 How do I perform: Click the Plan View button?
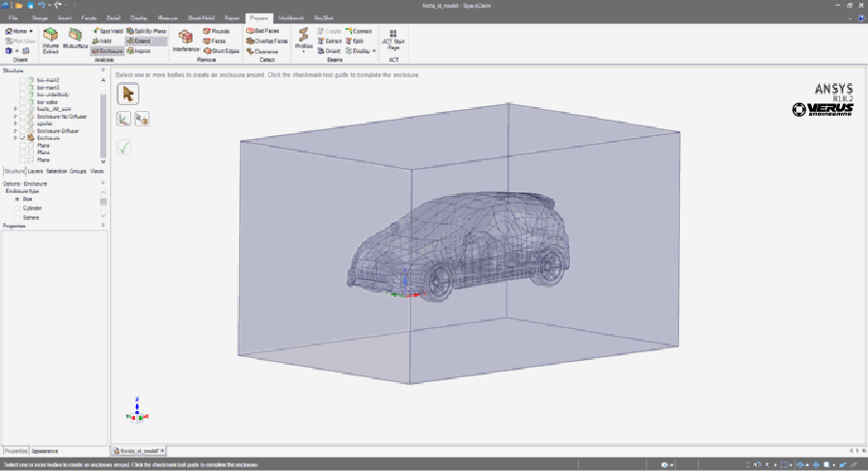(20, 41)
